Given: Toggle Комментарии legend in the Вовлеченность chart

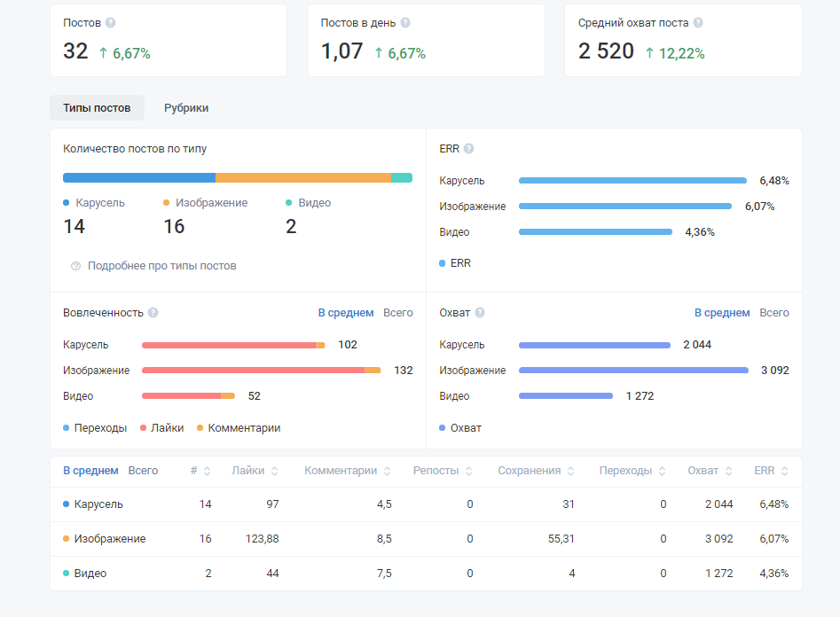Looking at the screenshot, I should tap(239, 428).
